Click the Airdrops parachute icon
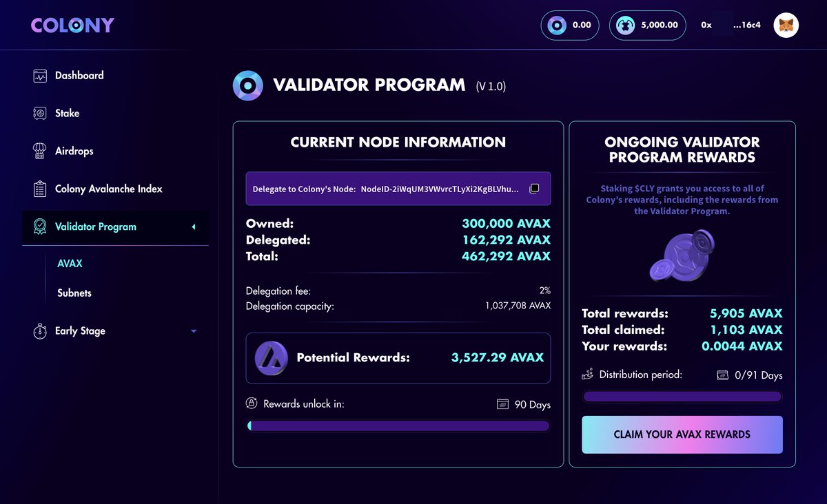 click(40, 151)
